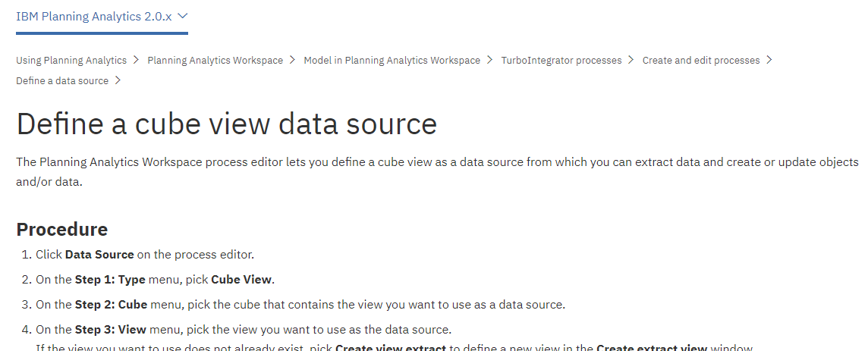Click the Procedure section heading

(x=62, y=229)
